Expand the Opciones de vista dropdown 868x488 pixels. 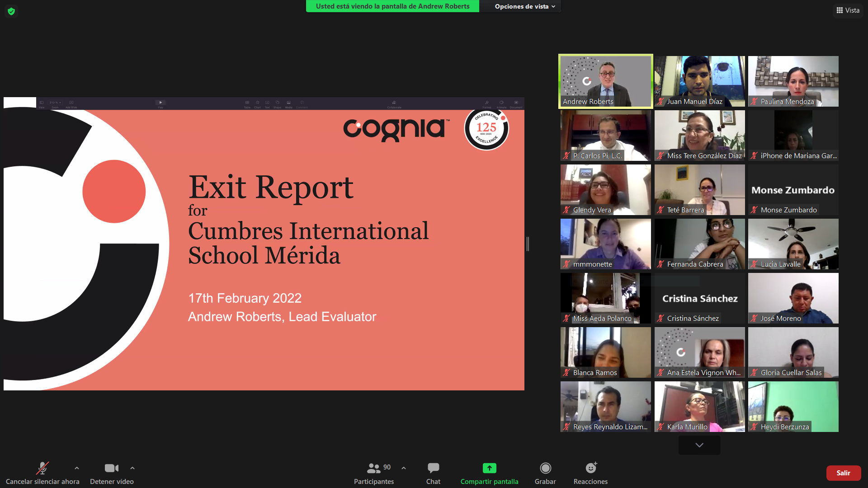(x=524, y=6)
